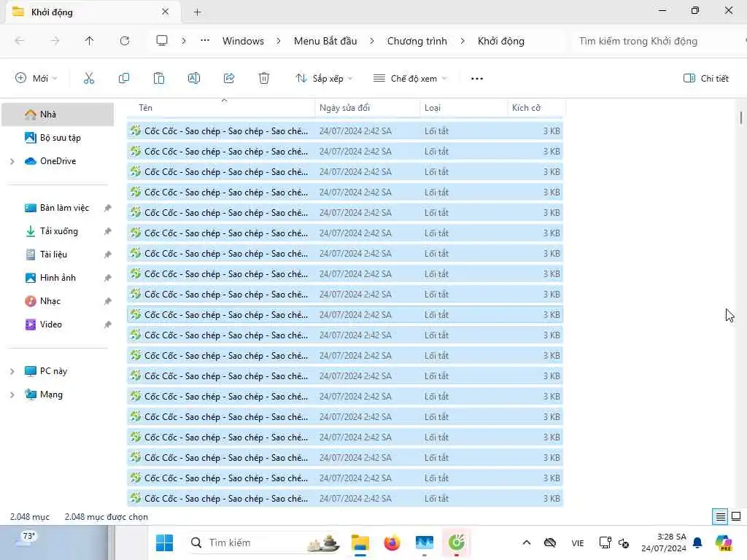Launch Firefox from the taskbar
747x560 pixels.
click(x=392, y=542)
